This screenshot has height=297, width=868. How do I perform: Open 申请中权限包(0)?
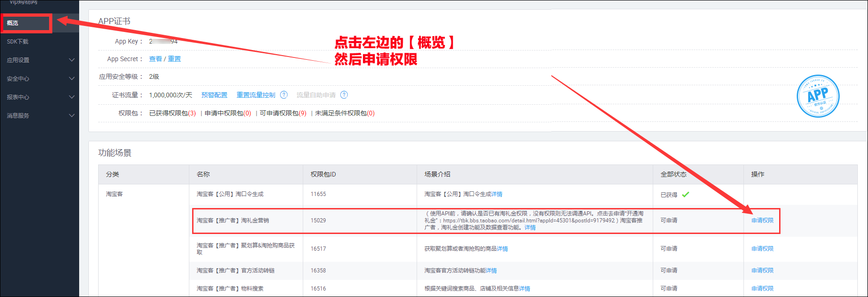(x=228, y=113)
